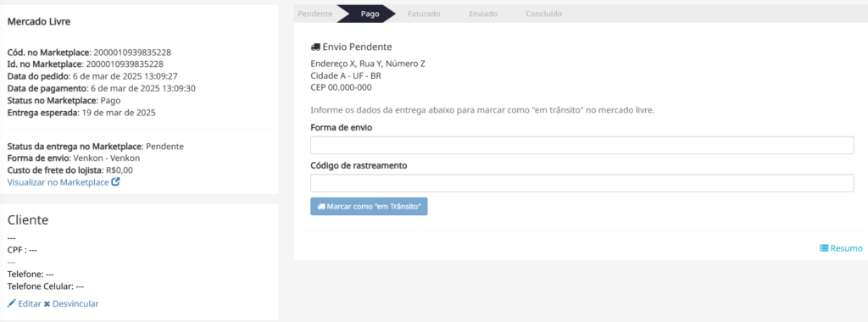Go to the Concluído status step
Screen dimensions: 868x322
tap(543, 14)
